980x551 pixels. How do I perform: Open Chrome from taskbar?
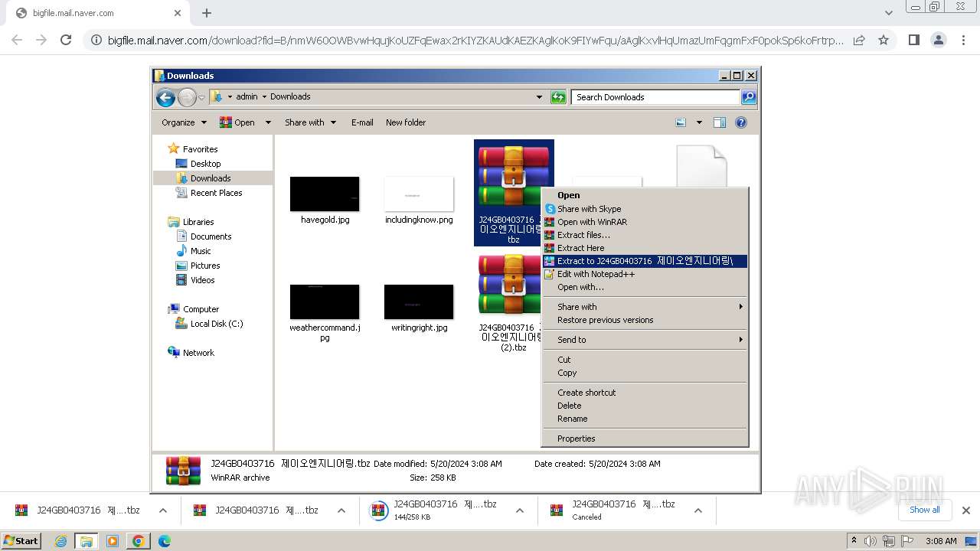pyautogui.click(x=139, y=541)
